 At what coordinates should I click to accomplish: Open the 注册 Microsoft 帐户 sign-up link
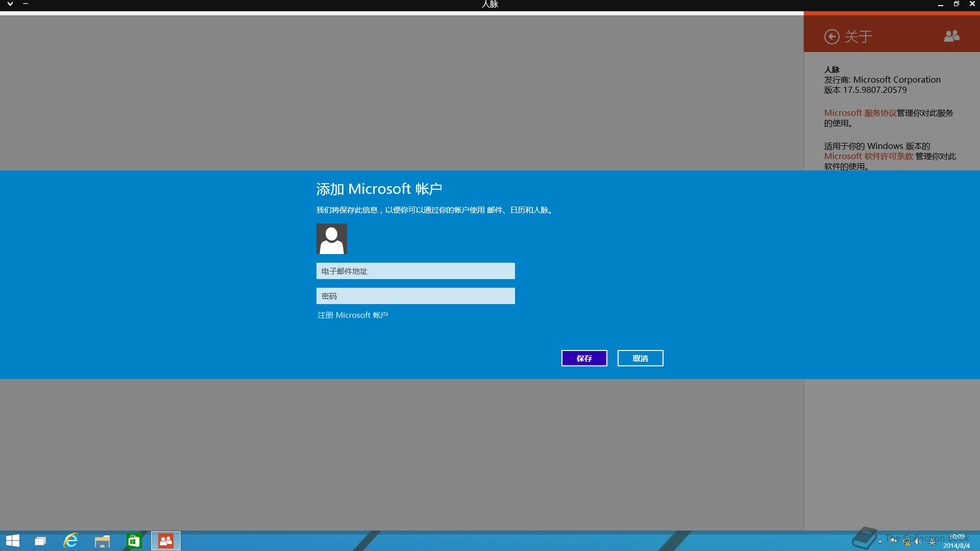[353, 315]
